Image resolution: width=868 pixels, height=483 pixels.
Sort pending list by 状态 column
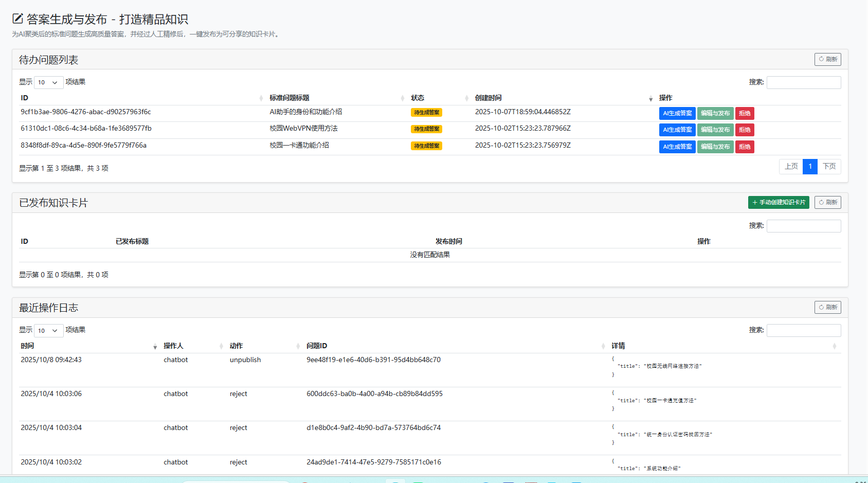439,98
